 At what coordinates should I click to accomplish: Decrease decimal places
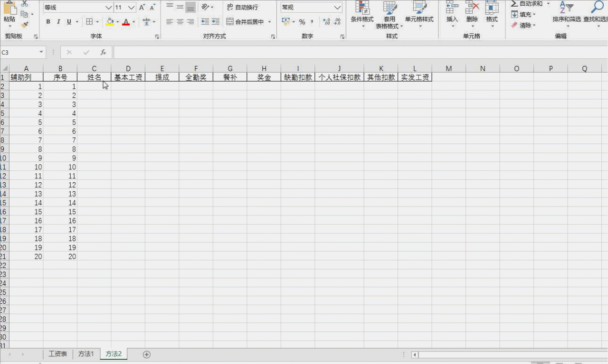[337, 22]
